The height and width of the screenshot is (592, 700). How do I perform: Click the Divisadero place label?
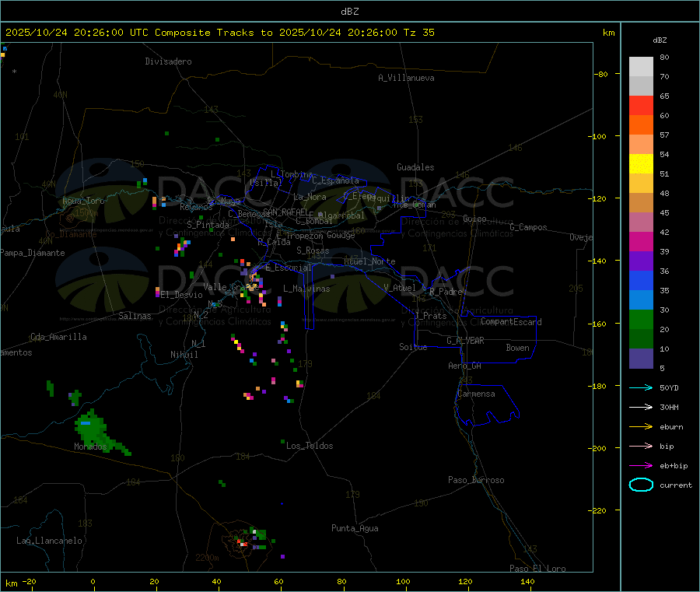pos(168,61)
